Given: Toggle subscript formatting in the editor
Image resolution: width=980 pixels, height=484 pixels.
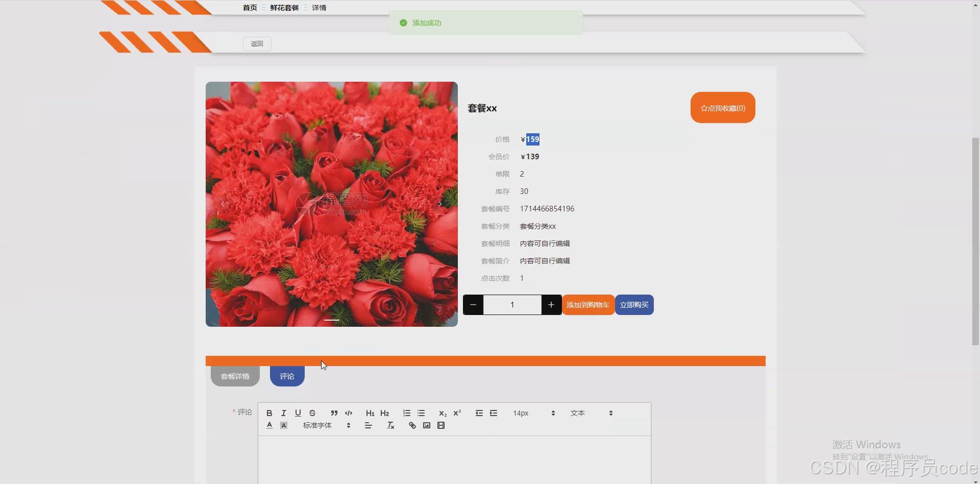Looking at the screenshot, I should (443, 413).
